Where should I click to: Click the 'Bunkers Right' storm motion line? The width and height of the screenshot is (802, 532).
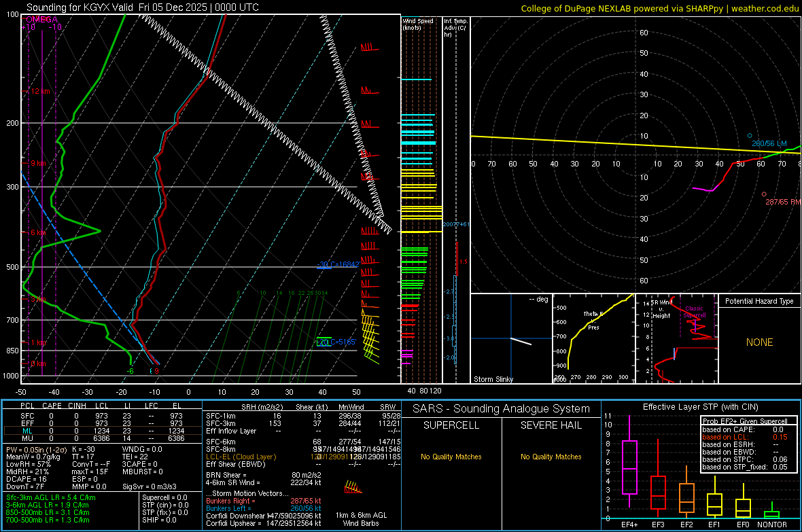(x=264, y=501)
